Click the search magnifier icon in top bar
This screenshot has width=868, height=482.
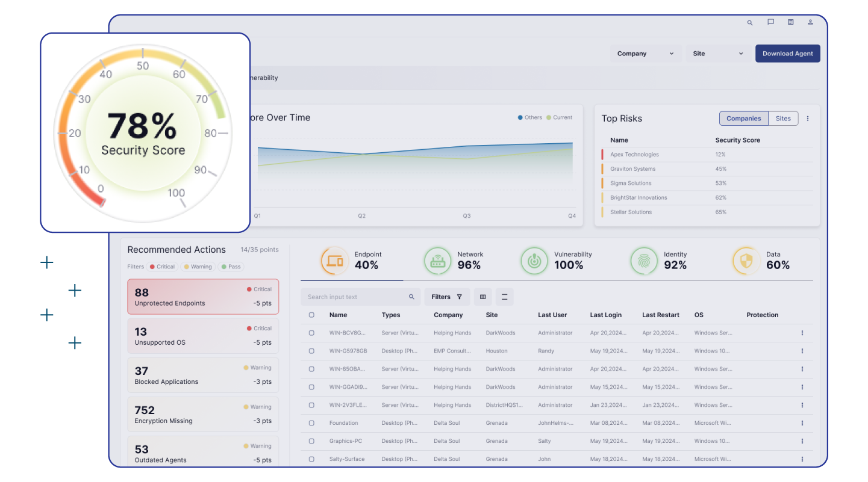click(750, 23)
